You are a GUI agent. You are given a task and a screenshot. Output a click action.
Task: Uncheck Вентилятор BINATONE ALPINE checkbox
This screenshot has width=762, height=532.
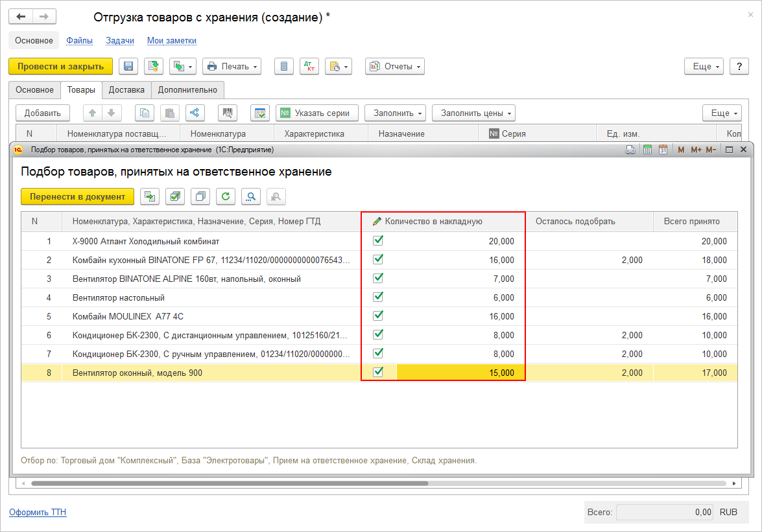pos(377,278)
